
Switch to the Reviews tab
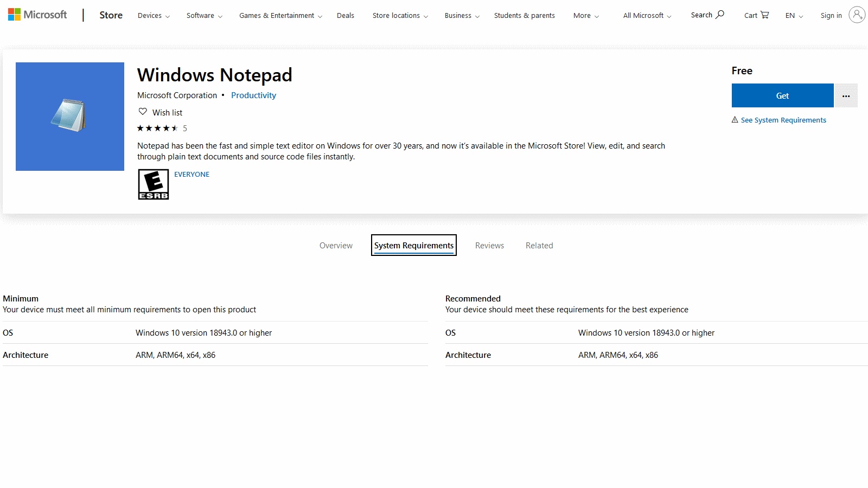(489, 245)
